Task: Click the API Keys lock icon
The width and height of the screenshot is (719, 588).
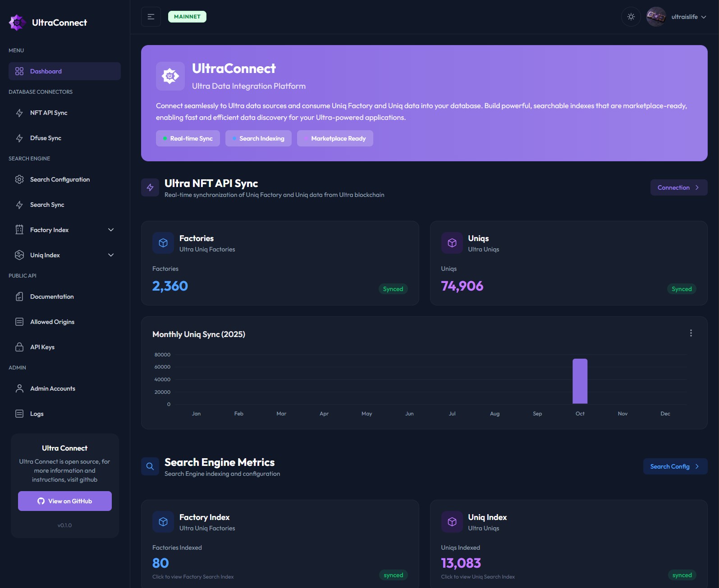Action: pos(19,347)
